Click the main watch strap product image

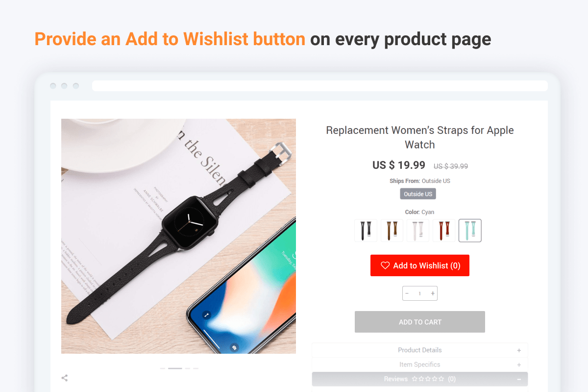tap(178, 236)
